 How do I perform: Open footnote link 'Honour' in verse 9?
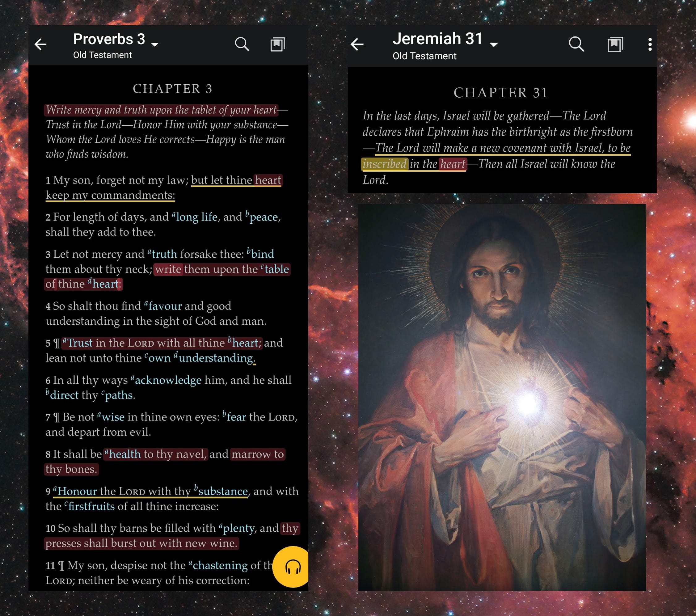(x=75, y=492)
